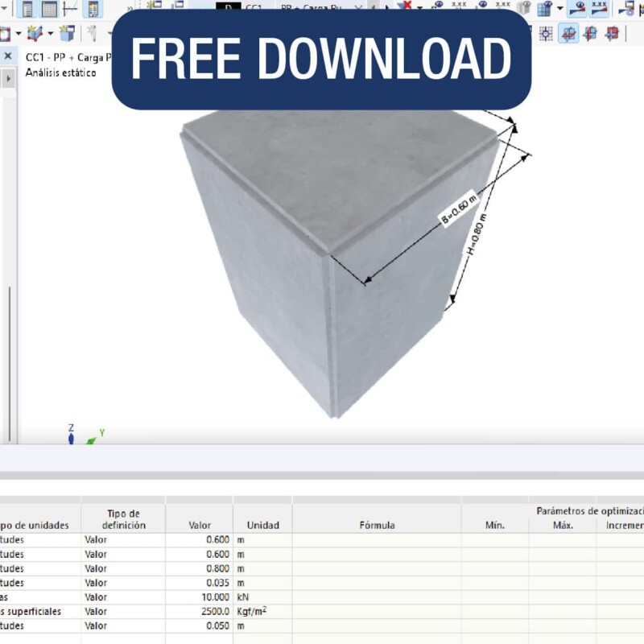644x644 pixels.
Task: Click the Z axis of the orientation gizmo
Action: click(71, 435)
